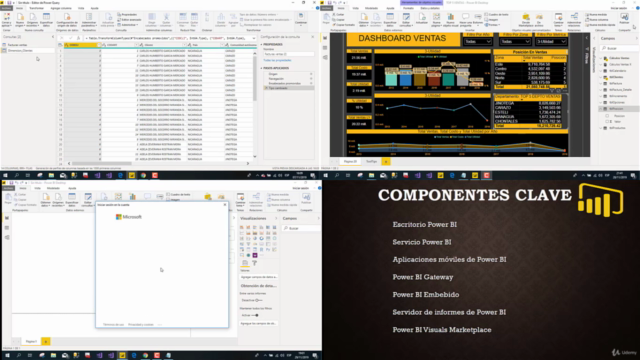
Task: Collapse the Consultas pane
Action: pos(53,37)
